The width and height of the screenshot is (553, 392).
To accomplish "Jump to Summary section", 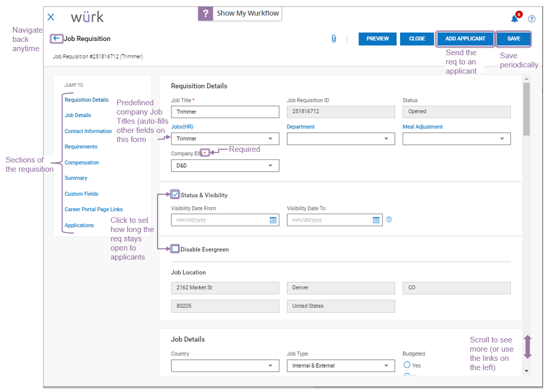I will click(76, 178).
